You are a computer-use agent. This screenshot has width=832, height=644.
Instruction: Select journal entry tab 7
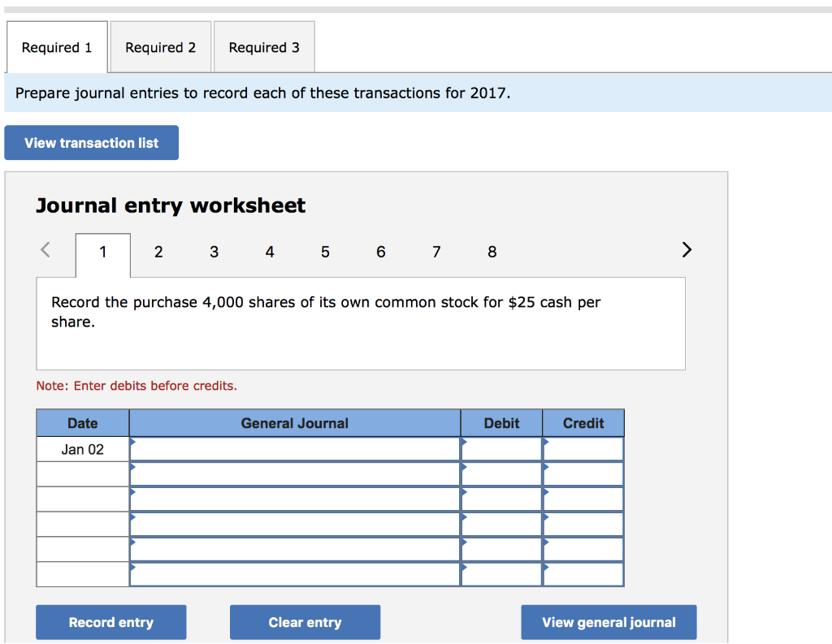click(x=436, y=252)
